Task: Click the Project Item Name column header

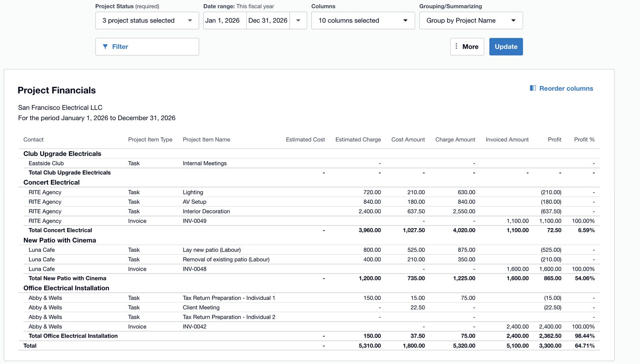Action: pos(207,139)
